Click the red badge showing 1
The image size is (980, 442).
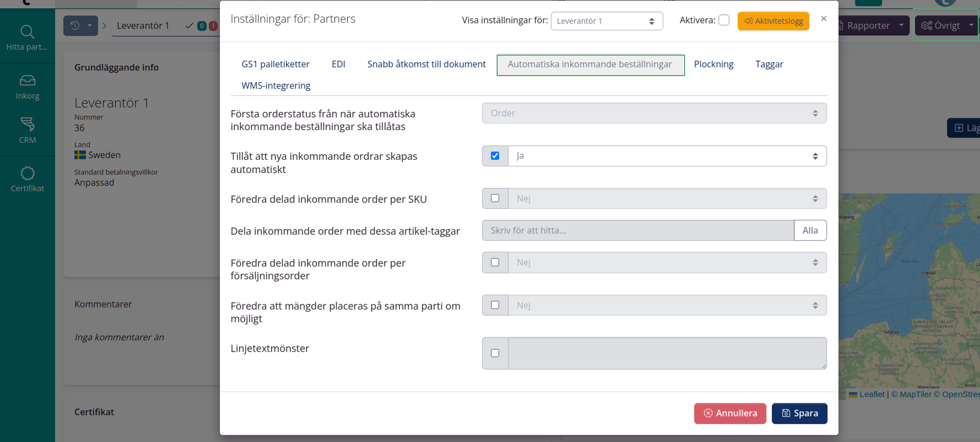213,26
